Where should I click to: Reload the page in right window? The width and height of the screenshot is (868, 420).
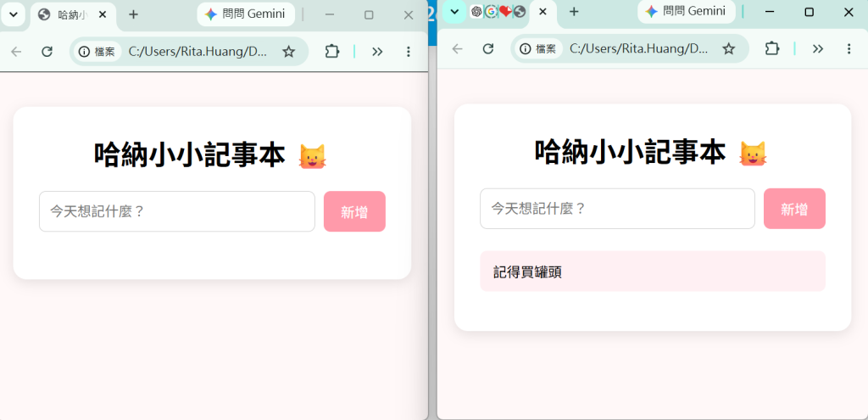pyautogui.click(x=487, y=48)
